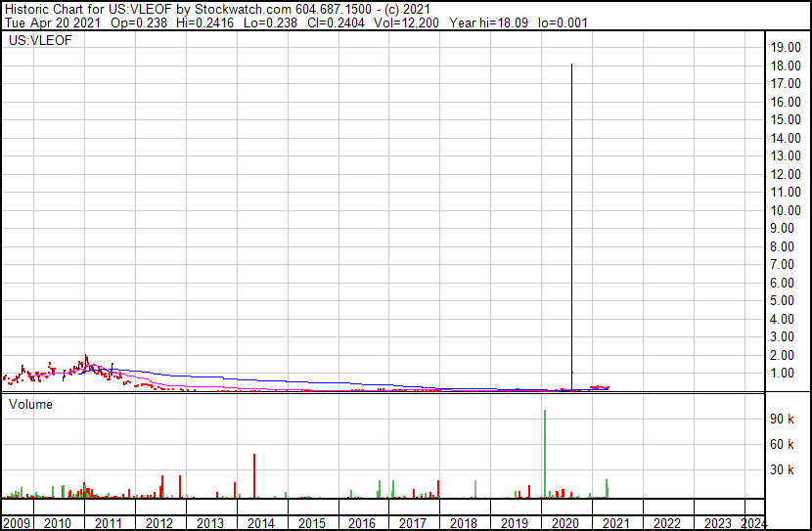Click the 18.00 price axis label
The height and width of the screenshot is (531, 812).
click(786, 66)
